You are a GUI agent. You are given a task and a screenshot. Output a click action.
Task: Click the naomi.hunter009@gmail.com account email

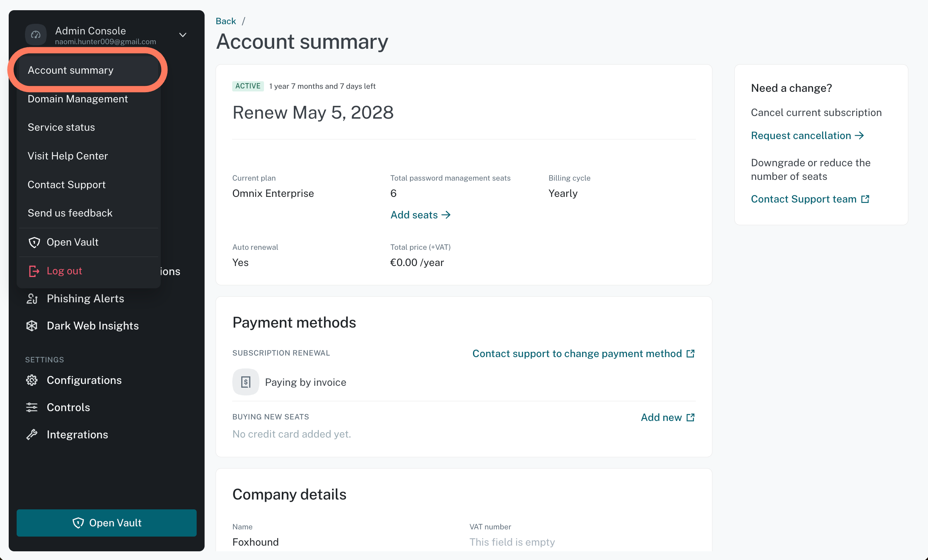(x=106, y=42)
